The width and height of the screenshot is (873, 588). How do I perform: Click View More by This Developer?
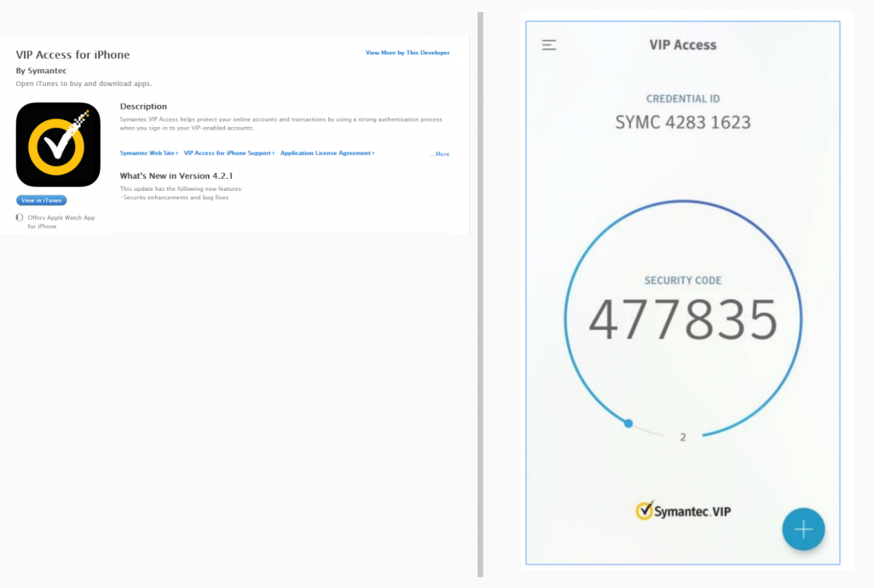click(x=408, y=52)
